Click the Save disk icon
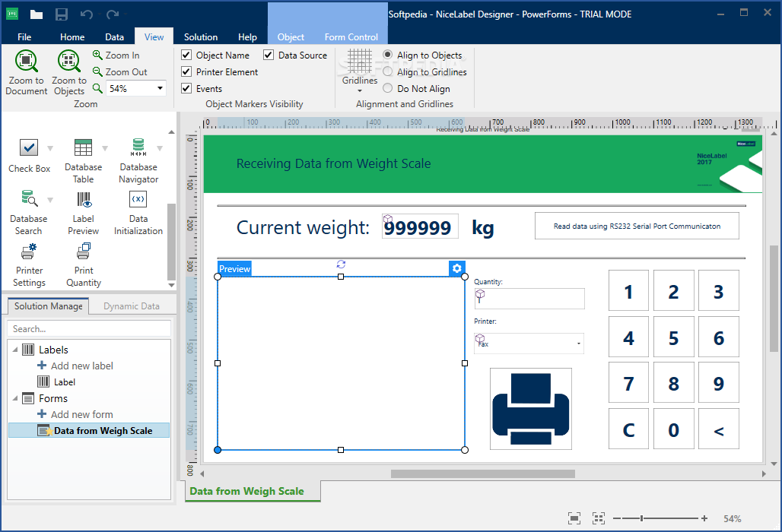782x532 pixels. 62,14
